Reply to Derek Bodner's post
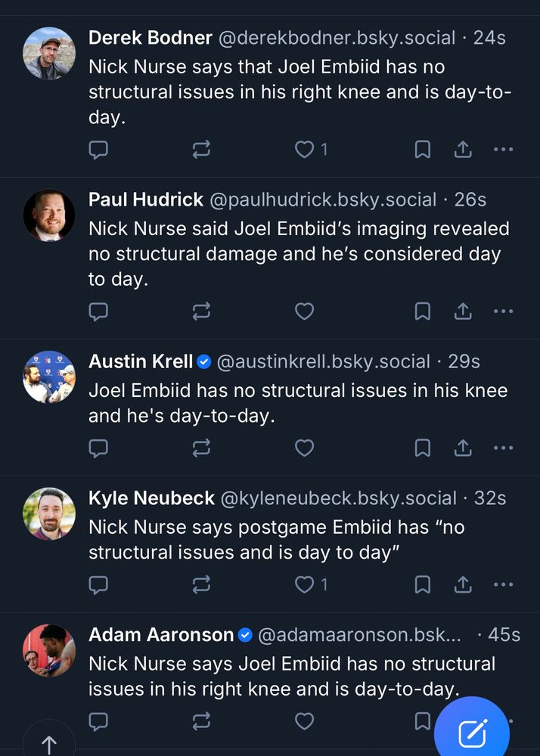 [x=98, y=150]
